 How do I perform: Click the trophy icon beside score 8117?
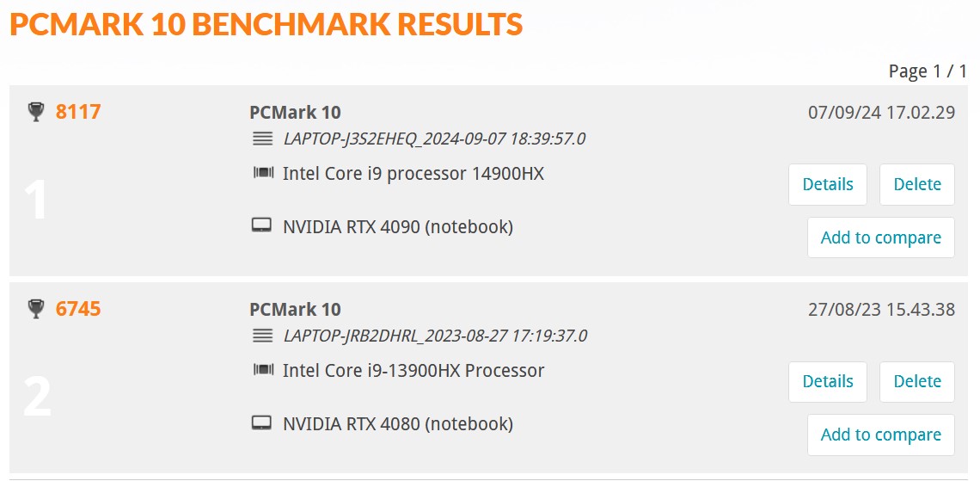click(37, 112)
